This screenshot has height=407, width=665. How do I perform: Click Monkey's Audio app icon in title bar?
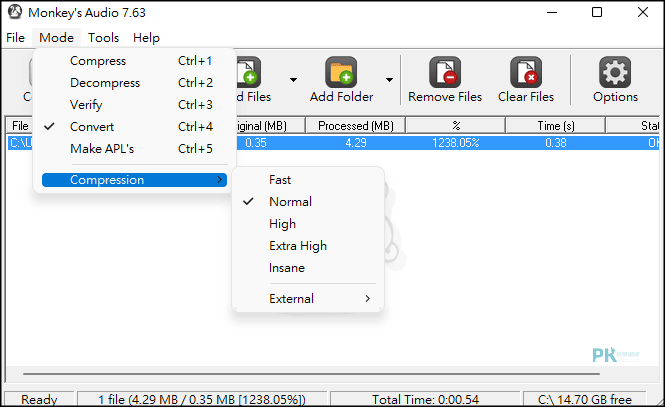pos(15,12)
